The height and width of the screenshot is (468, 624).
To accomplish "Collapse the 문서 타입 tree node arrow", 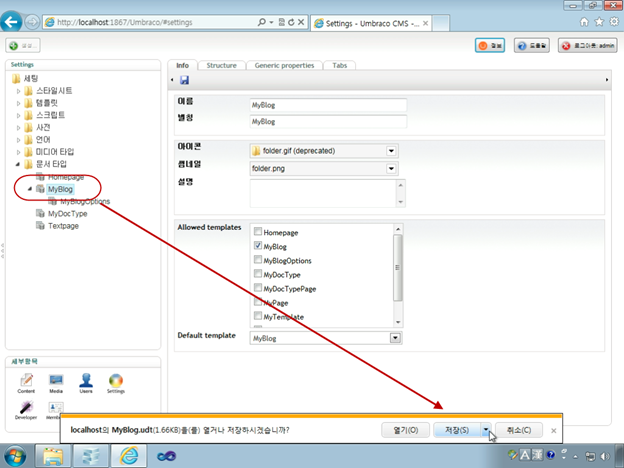I will (x=18, y=164).
